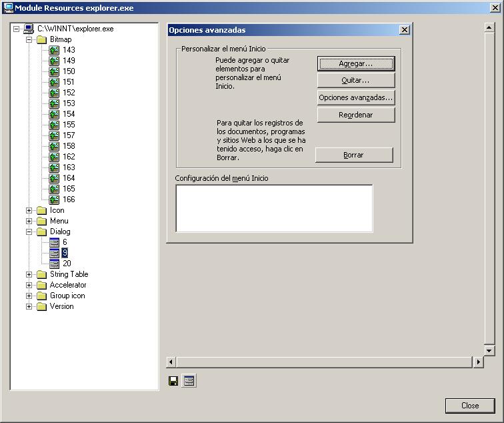
Task: Click the horizontal scrollbar left arrow
Action: pyautogui.click(x=171, y=362)
